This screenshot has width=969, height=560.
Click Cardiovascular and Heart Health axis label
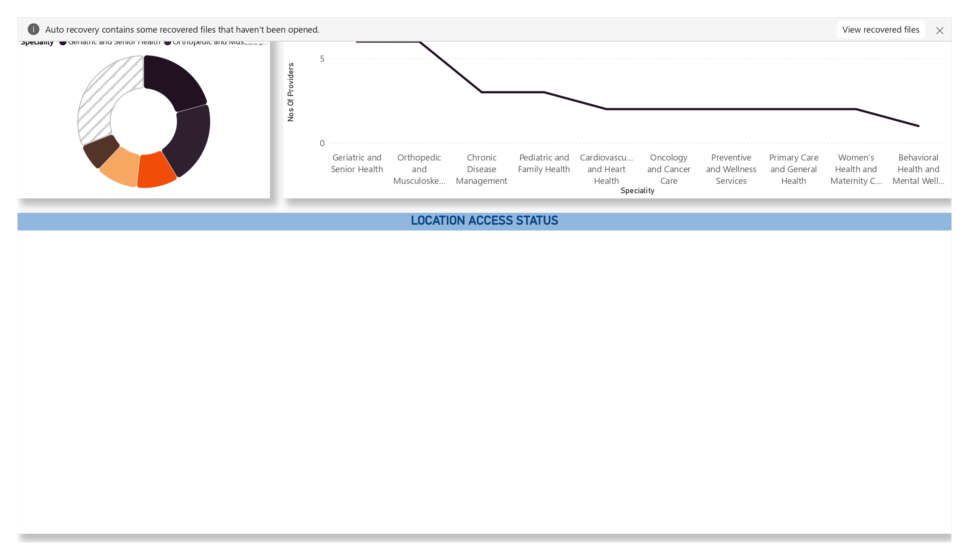606,169
